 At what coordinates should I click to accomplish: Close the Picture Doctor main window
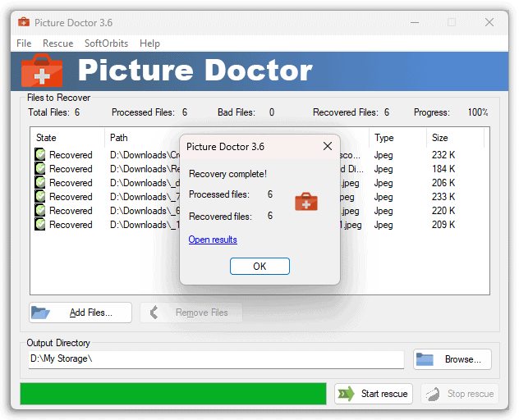tap(489, 22)
